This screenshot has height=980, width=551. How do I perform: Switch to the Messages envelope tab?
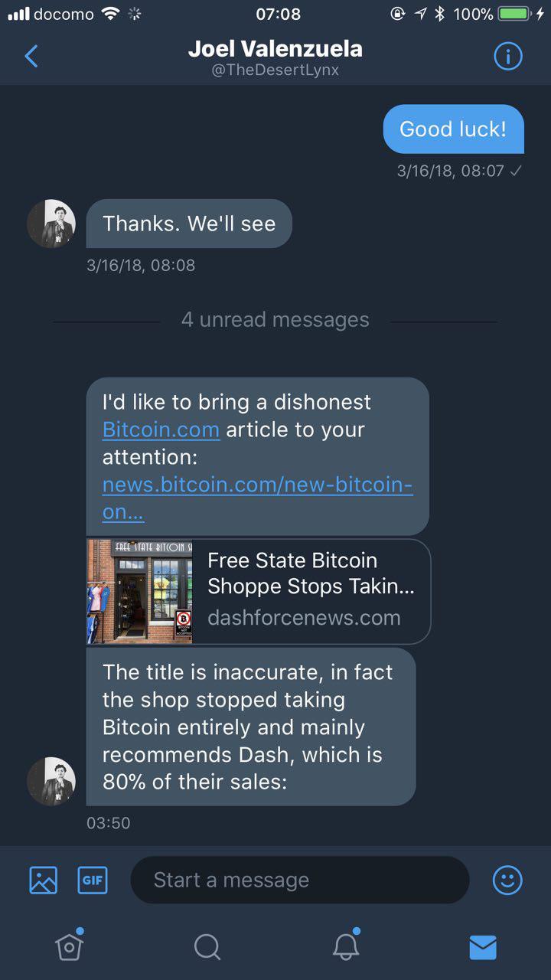click(x=483, y=948)
